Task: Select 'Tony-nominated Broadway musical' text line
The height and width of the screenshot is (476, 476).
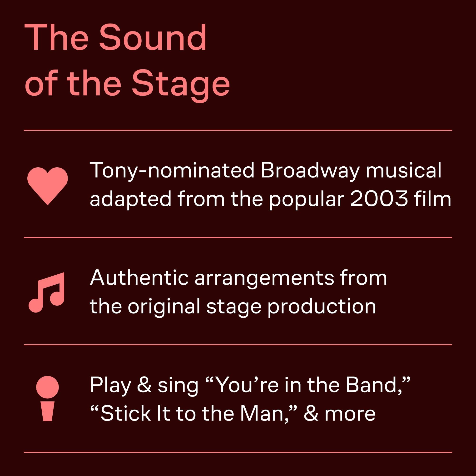Action: point(265,170)
